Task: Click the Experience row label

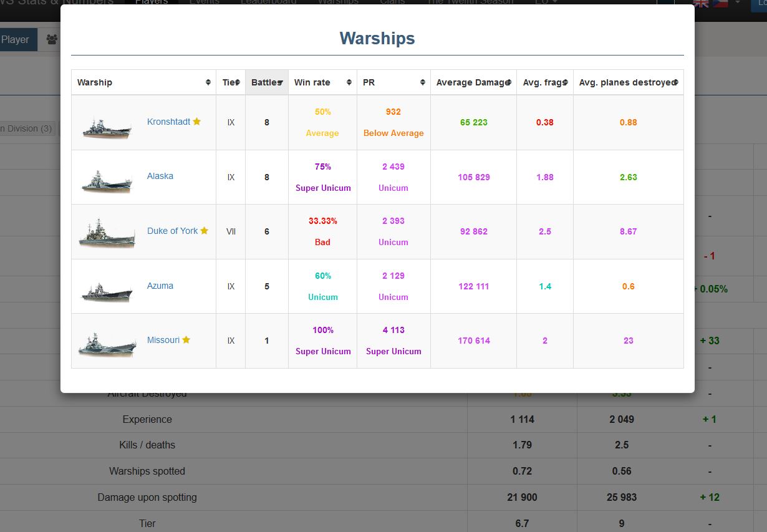Action: click(147, 419)
